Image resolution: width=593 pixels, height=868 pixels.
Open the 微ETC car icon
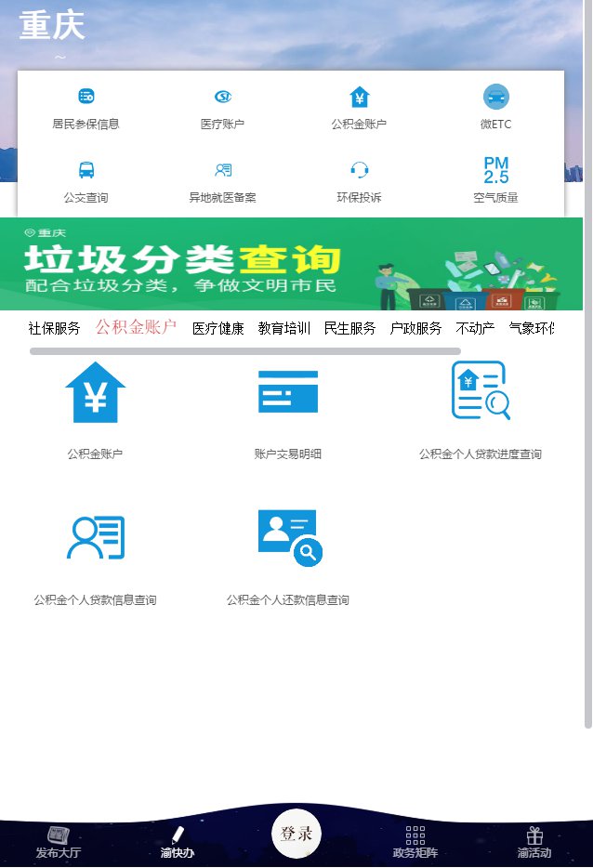(x=495, y=97)
